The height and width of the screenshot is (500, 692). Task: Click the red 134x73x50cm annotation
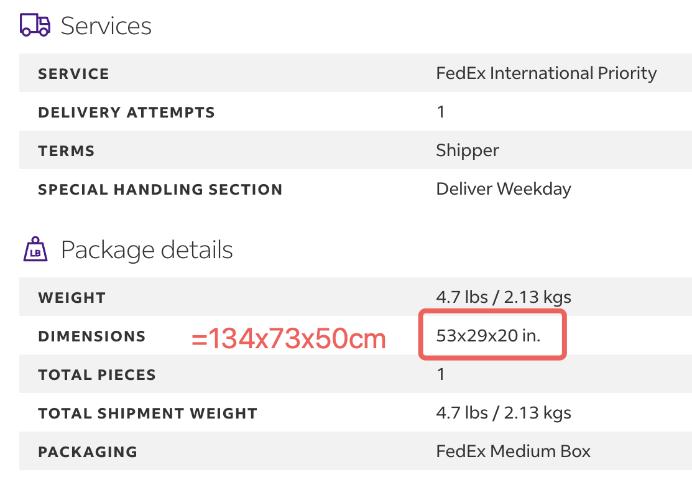289,338
